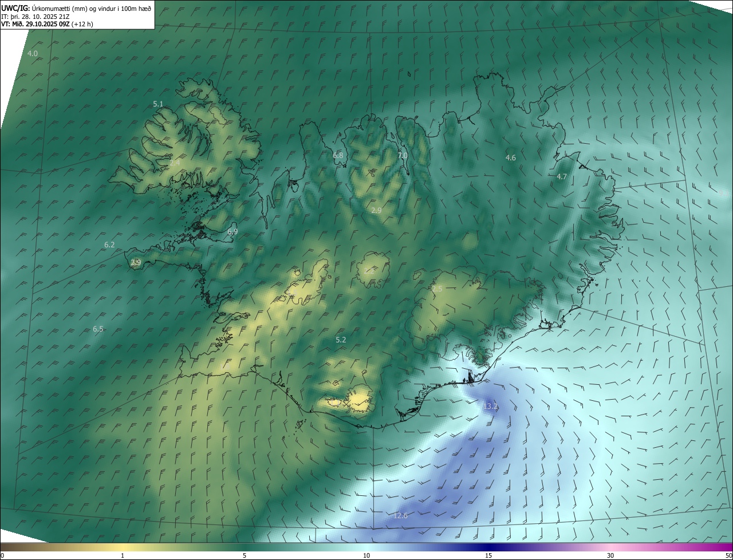The image size is (733, 560).
Task: Click the color scale tick label 30
Action: point(610,555)
